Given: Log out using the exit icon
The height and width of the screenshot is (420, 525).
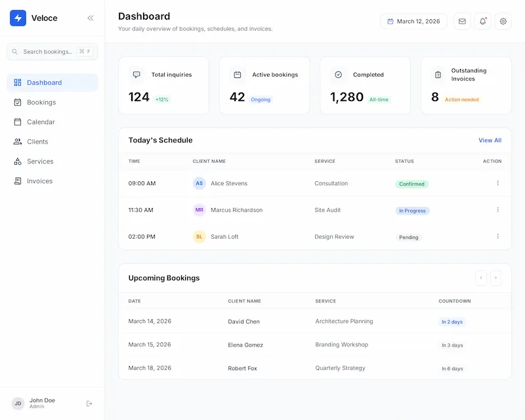Looking at the screenshot, I should [x=89, y=404].
